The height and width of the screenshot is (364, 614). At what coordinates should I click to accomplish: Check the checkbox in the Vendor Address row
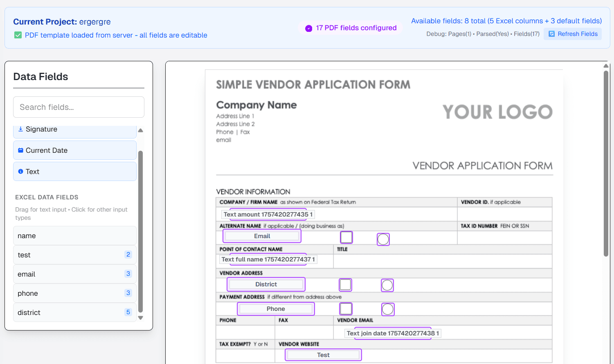tap(346, 285)
